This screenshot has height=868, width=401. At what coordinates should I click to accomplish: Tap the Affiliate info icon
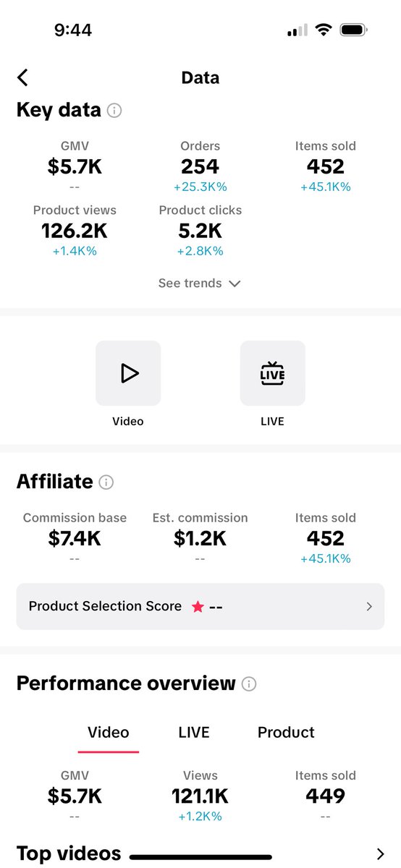click(106, 482)
